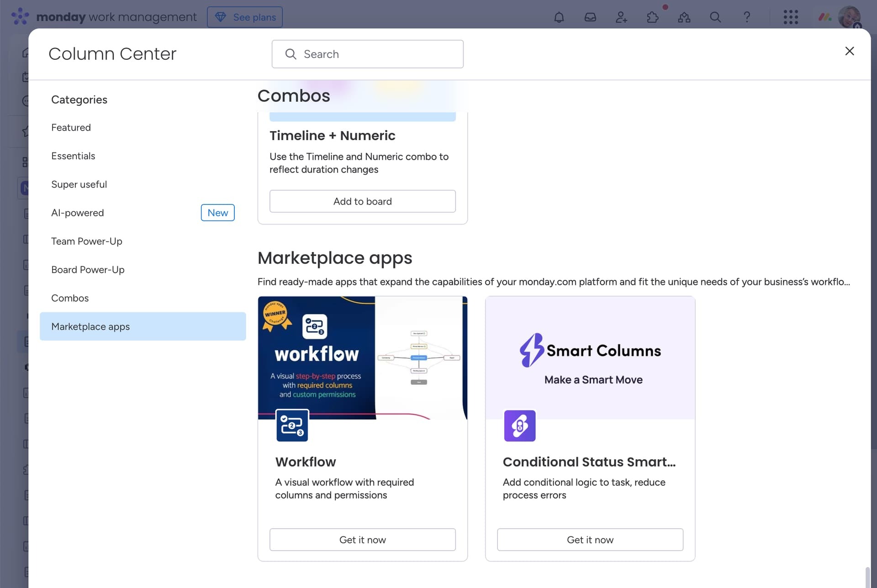Viewport: 877px width, 588px height.
Task: Click Get it now for Conditional Status Smart
Action: click(590, 540)
